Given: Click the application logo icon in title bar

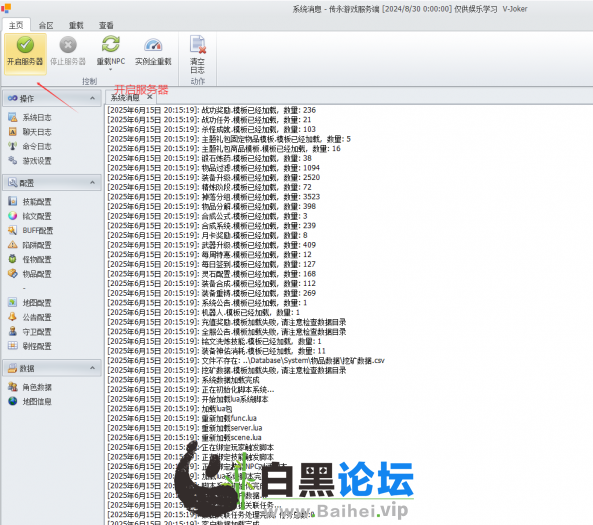Looking at the screenshot, I should click(6, 8).
